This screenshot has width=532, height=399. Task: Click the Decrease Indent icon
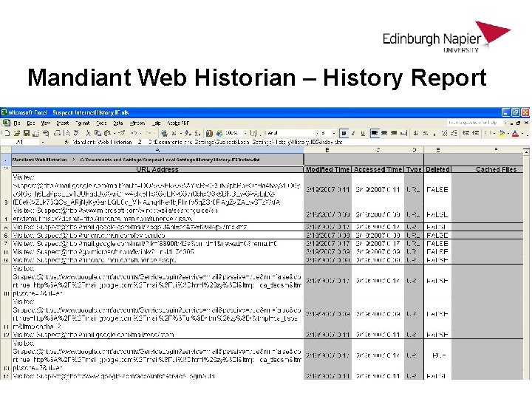(x=466, y=133)
